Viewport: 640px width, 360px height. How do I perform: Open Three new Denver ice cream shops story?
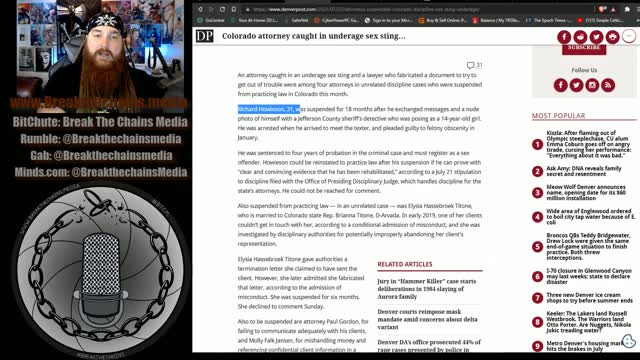pyautogui.click(x=589, y=298)
